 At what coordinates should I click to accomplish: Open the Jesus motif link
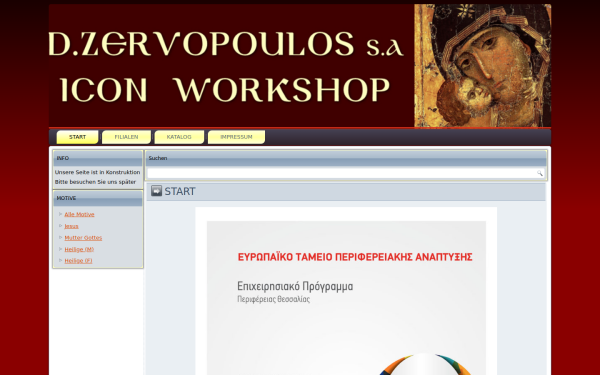[x=71, y=226]
